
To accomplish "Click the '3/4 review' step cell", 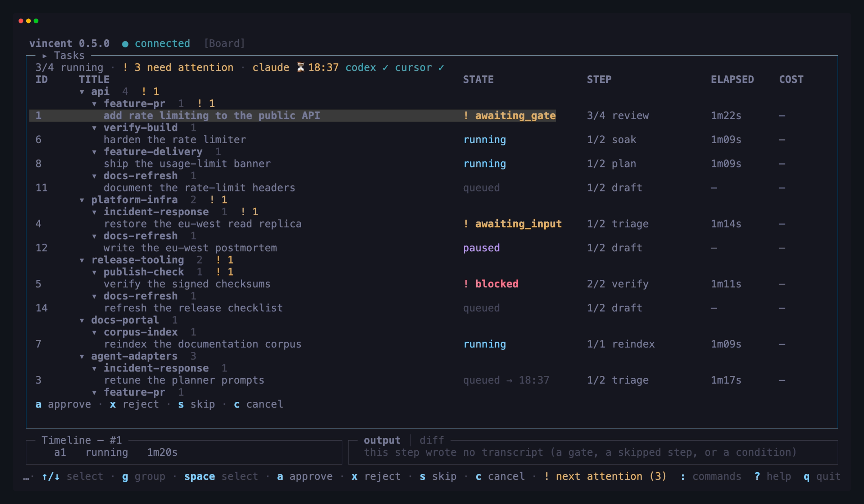I will point(618,116).
